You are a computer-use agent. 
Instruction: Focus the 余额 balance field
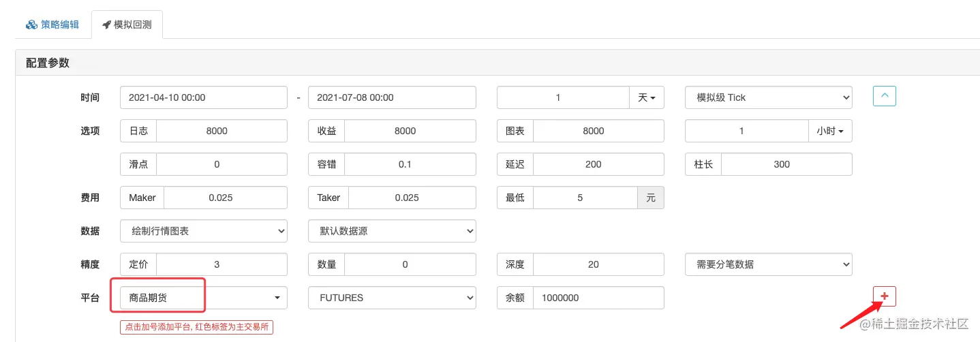598,298
